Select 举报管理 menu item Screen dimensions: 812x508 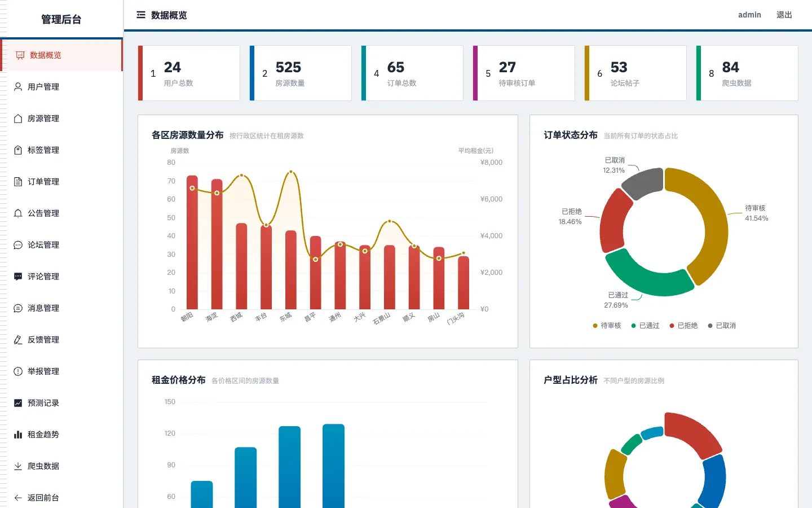click(x=61, y=371)
